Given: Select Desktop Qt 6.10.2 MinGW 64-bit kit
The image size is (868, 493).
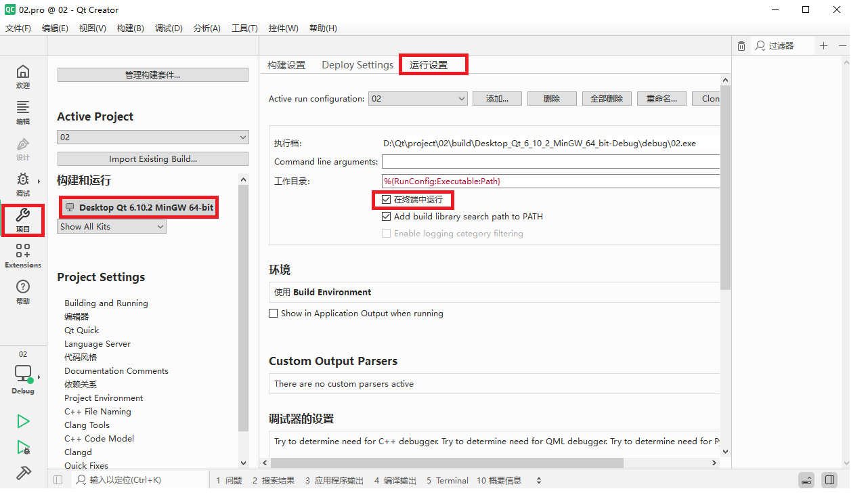Looking at the screenshot, I should click(x=139, y=208).
